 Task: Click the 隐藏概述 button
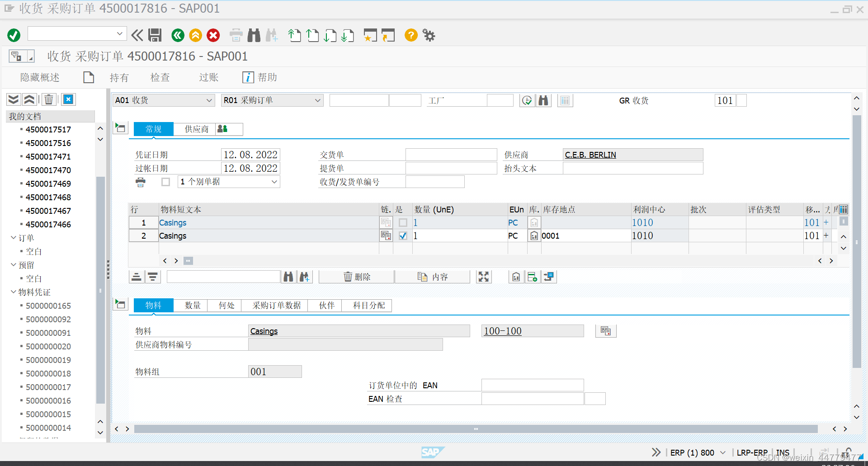pos(40,77)
